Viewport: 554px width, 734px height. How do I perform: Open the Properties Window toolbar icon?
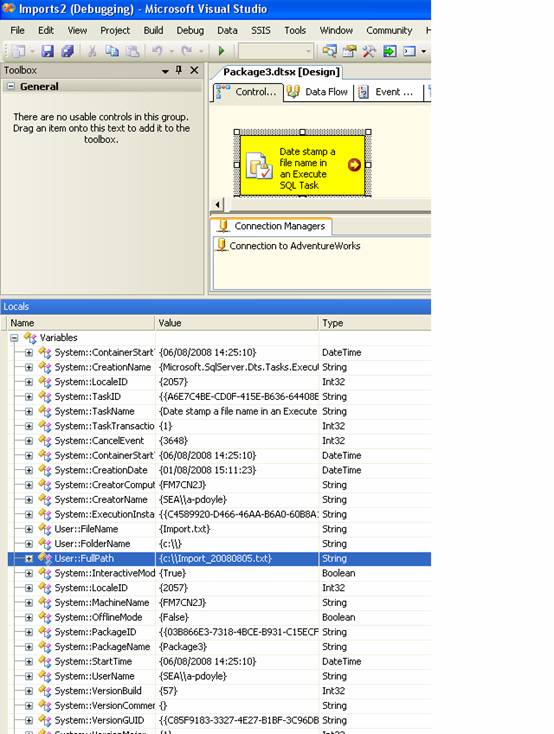(349, 51)
